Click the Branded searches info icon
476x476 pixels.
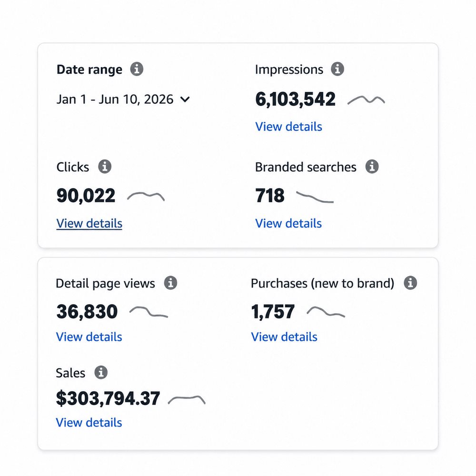pos(372,167)
